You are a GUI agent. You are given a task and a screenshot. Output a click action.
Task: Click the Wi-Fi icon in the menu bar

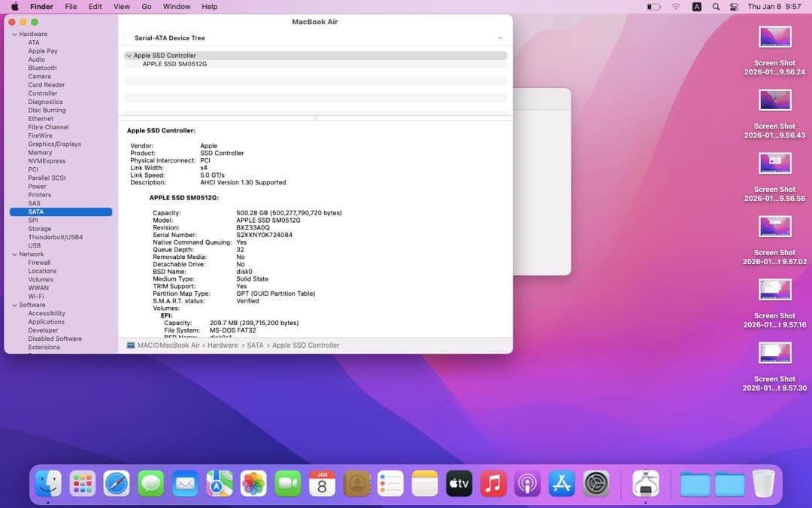pos(676,7)
